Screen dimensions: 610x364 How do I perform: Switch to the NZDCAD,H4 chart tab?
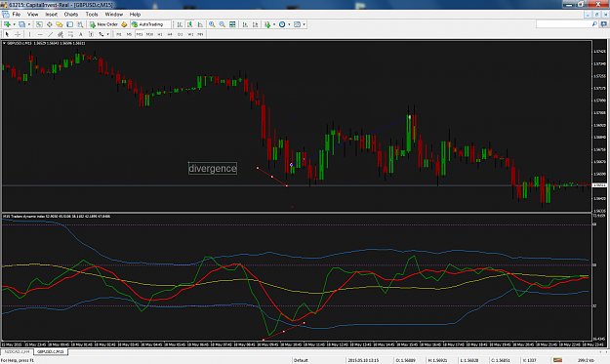(x=18, y=351)
